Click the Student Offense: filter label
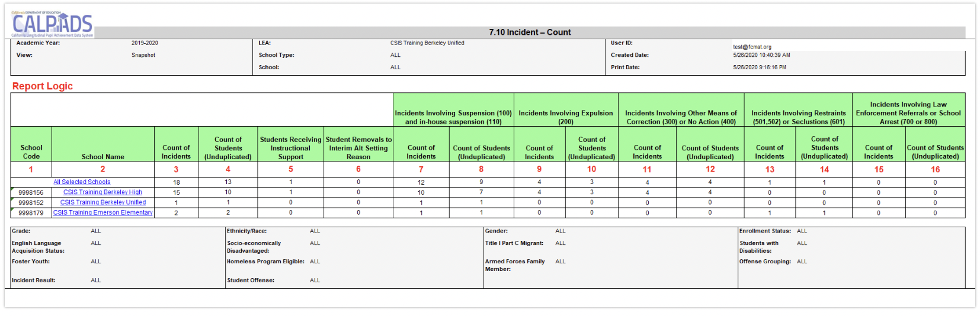The width and height of the screenshot is (980, 316). click(x=251, y=280)
